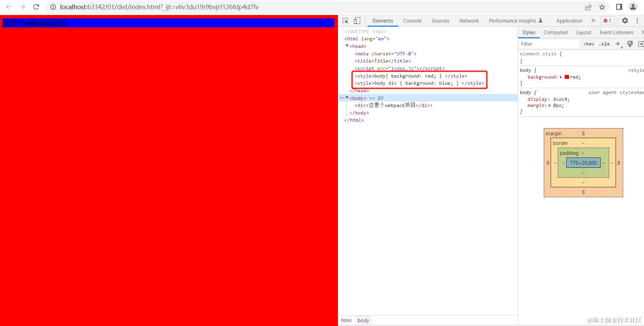Image resolution: width=644 pixels, height=326 pixels.
Task: Share this page icon in address bar
Action: point(589,7)
